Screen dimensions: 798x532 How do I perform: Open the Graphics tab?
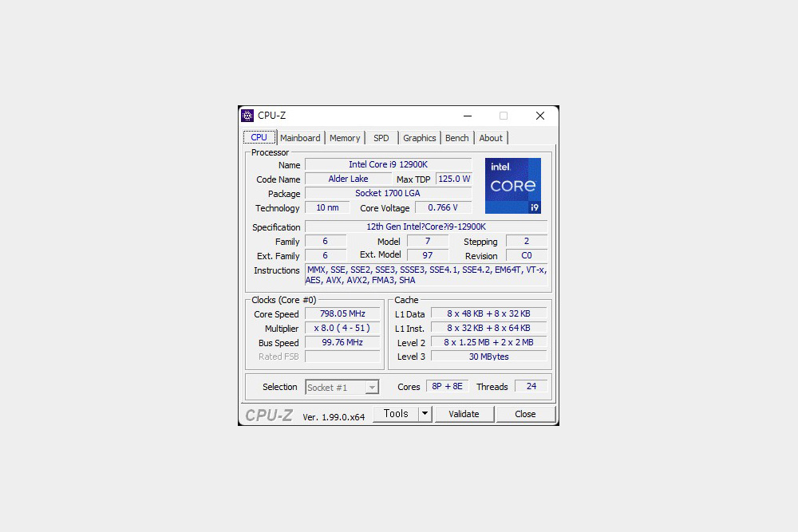click(x=420, y=138)
